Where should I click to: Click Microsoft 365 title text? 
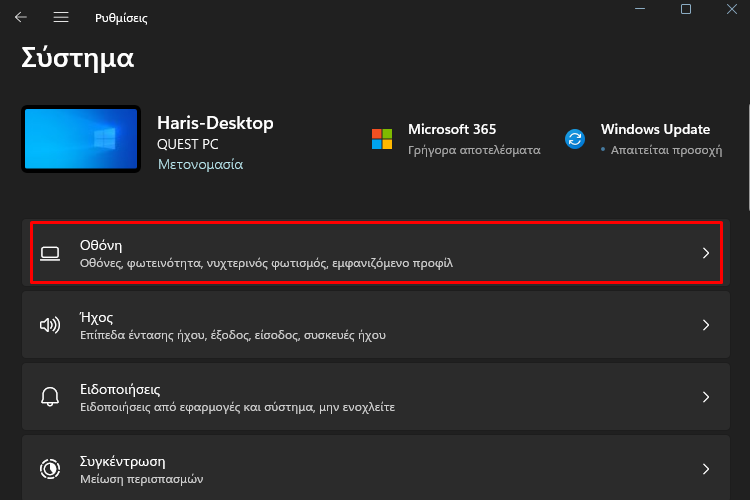pyautogui.click(x=452, y=129)
